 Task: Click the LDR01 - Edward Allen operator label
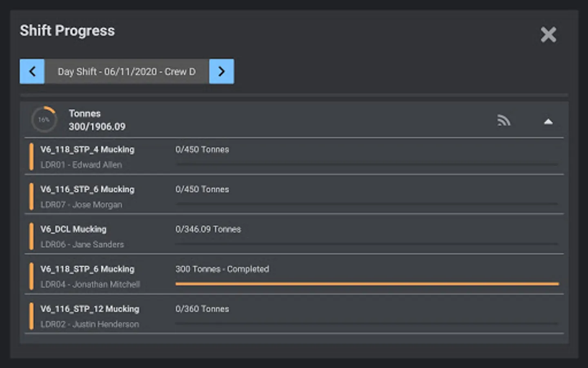point(81,165)
